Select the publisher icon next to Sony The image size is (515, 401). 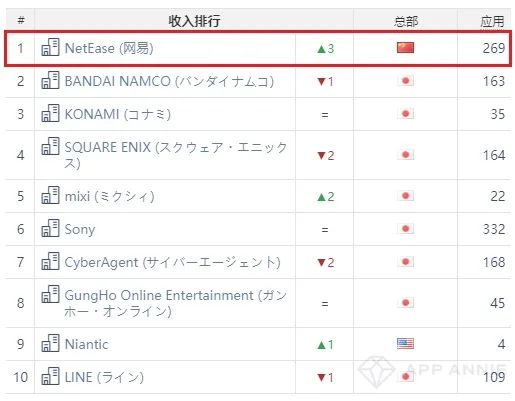click(x=50, y=228)
